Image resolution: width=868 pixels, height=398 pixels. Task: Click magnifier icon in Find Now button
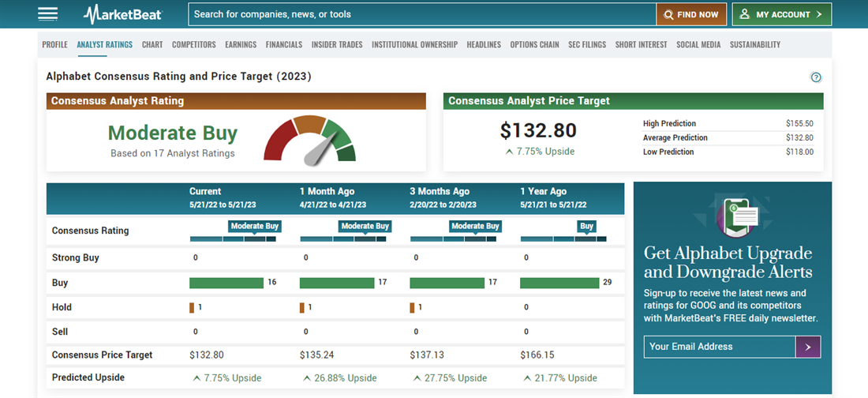668,14
